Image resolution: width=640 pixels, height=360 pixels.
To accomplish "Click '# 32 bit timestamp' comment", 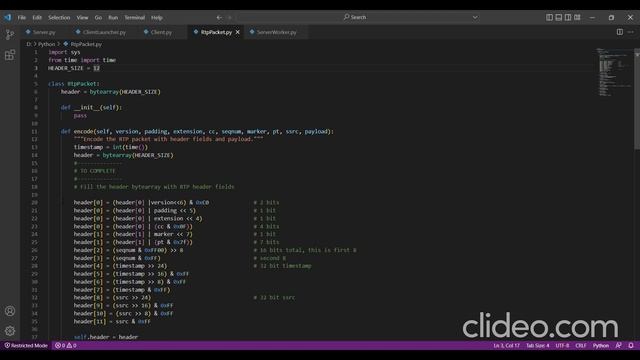I will click(x=282, y=266).
